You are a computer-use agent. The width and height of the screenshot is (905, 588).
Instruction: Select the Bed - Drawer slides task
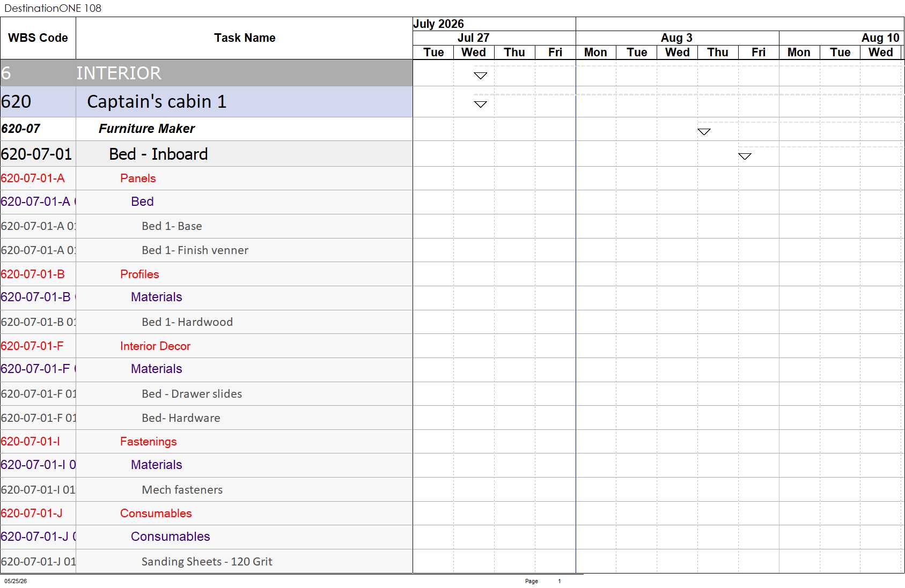(192, 394)
